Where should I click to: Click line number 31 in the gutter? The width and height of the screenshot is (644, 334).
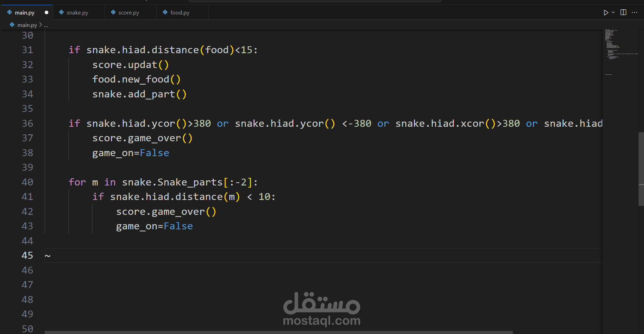(x=28, y=50)
